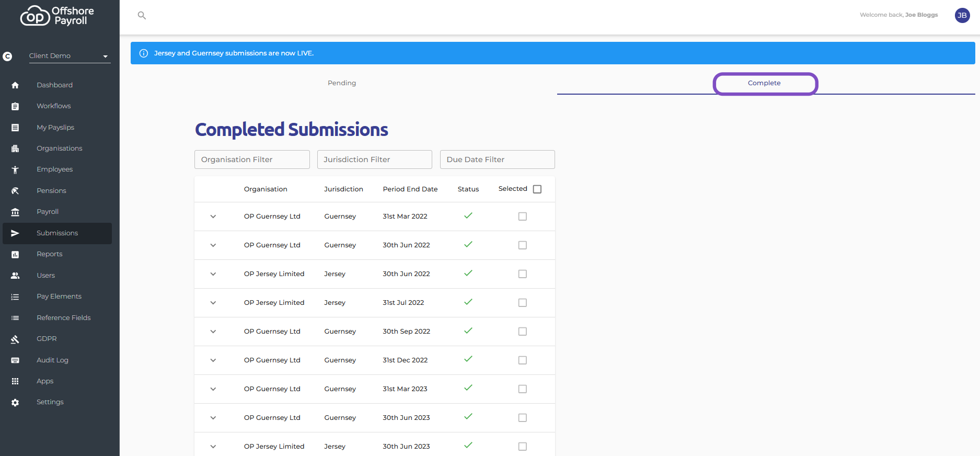Click the Pay Elements list icon
The width and height of the screenshot is (980, 456).
[x=15, y=297]
